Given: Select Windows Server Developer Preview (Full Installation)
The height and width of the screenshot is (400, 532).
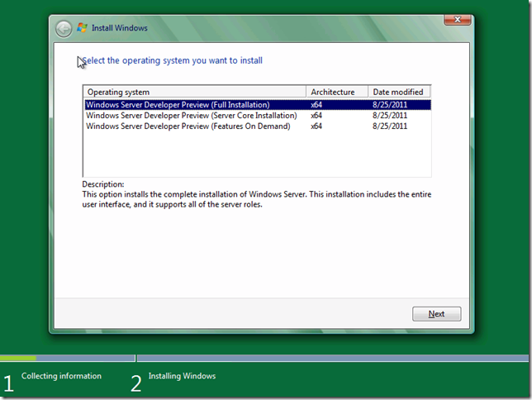Looking at the screenshot, I should tap(258, 105).
